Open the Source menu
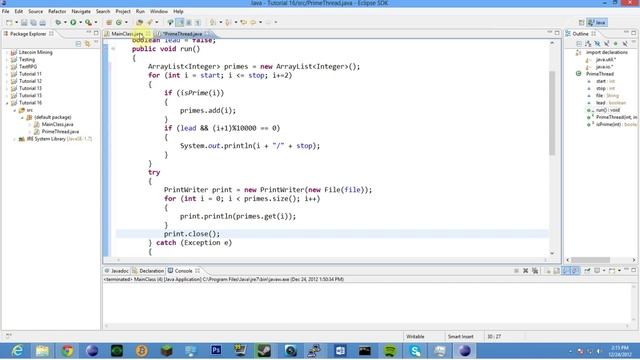This screenshot has height=360, width=640. click(36, 11)
